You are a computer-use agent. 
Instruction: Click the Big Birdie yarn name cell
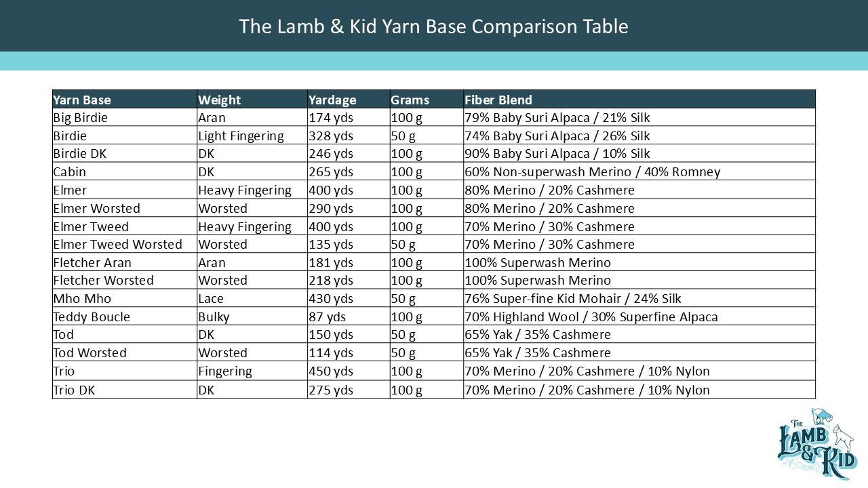click(80, 118)
